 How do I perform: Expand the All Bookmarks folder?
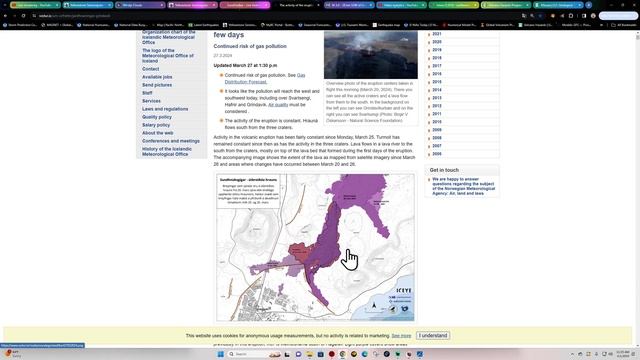[x=624, y=25]
